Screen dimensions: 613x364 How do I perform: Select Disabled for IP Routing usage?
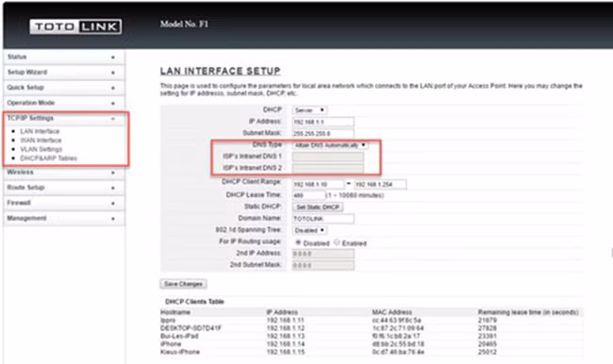(x=298, y=242)
